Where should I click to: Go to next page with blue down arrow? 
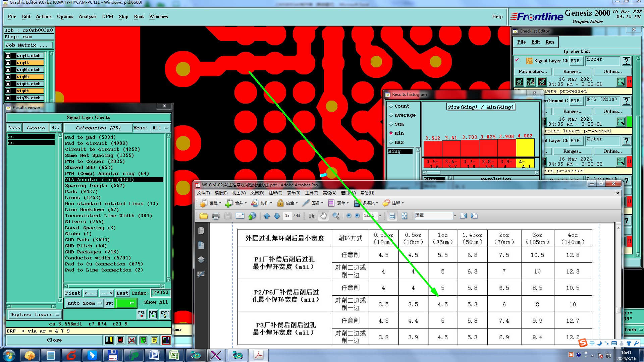277,216
